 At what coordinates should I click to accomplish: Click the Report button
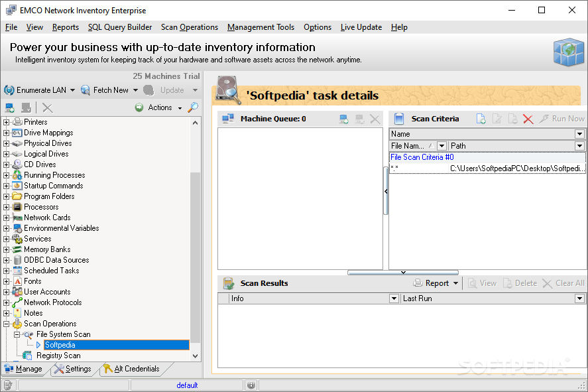pyautogui.click(x=432, y=284)
